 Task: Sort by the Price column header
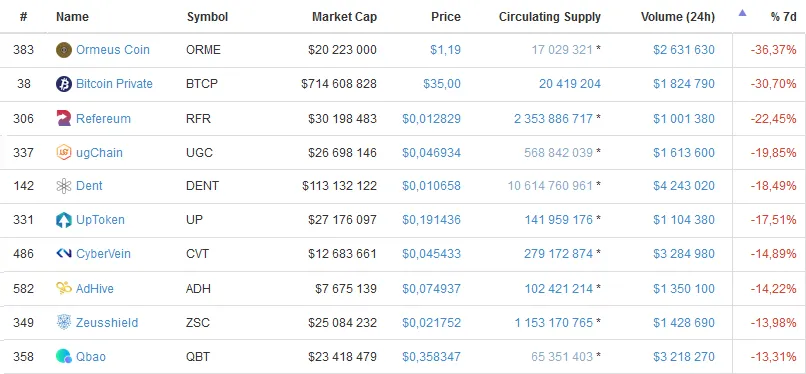pos(446,17)
